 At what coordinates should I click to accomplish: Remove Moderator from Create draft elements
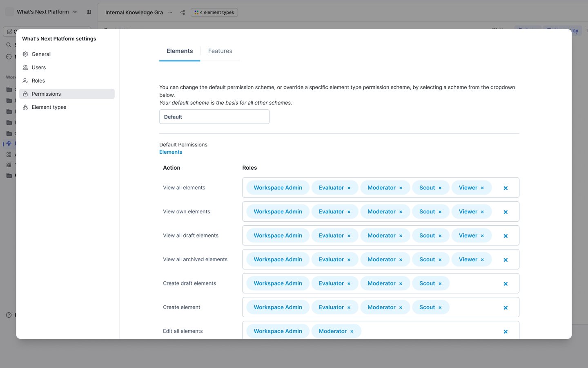click(401, 284)
